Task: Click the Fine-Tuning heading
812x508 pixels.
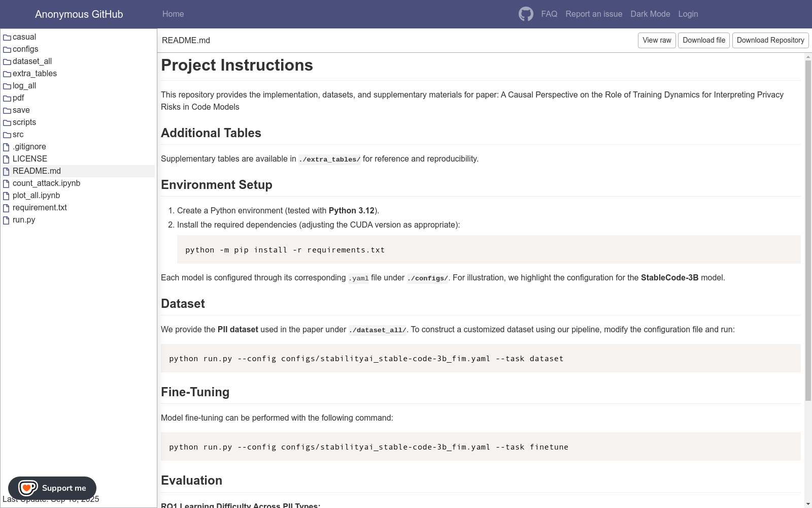Action: pyautogui.click(x=195, y=392)
